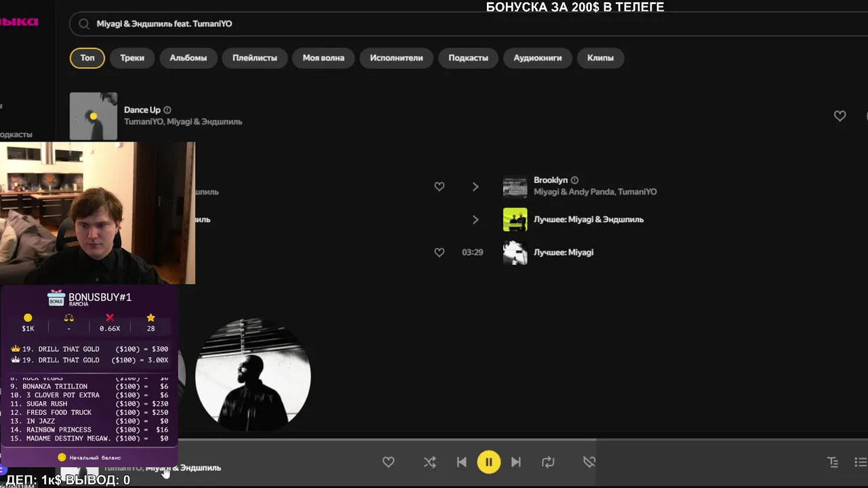Click the RAINBOW PRINCESS row
This screenshot has width=868, height=488.
[89, 430]
